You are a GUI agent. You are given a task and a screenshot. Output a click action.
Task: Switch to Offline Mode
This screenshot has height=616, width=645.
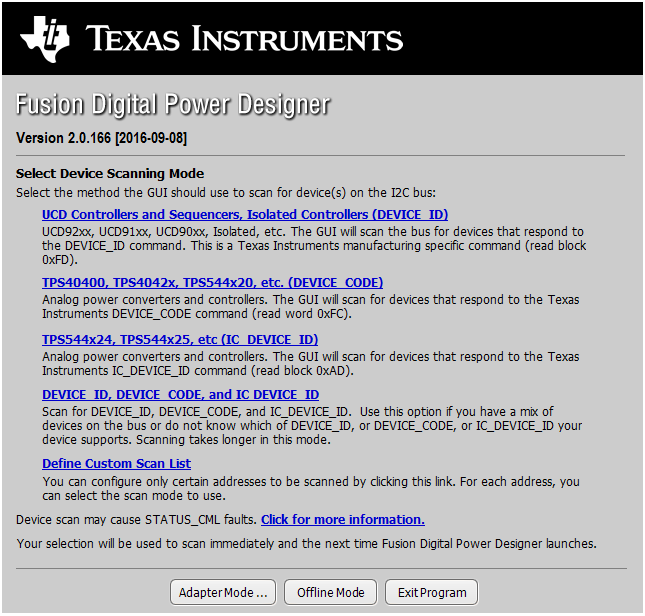coord(331,592)
